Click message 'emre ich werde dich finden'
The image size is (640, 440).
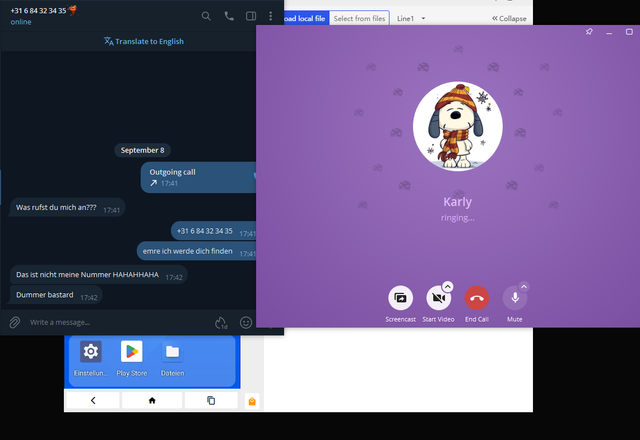pos(196,251)
